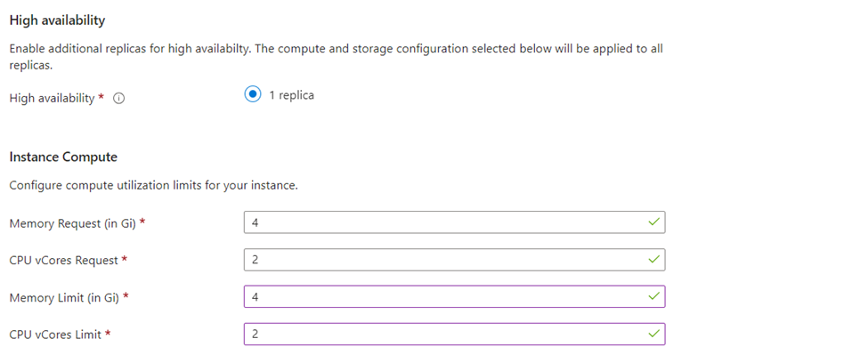This screenshot has width=868, height=363.
Task: Click the required High availability field label
Action: click(x=53, y=99)
